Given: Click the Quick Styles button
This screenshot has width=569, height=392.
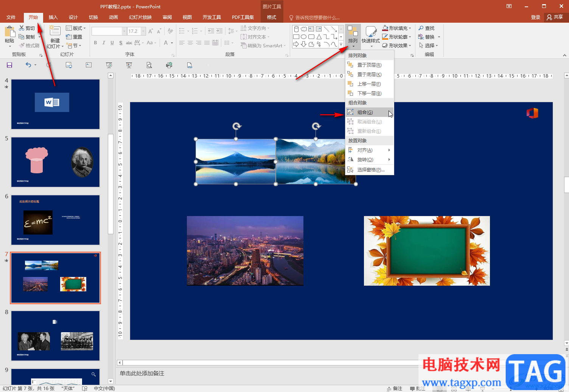Looking at the screenshot, I should [371, 36].
